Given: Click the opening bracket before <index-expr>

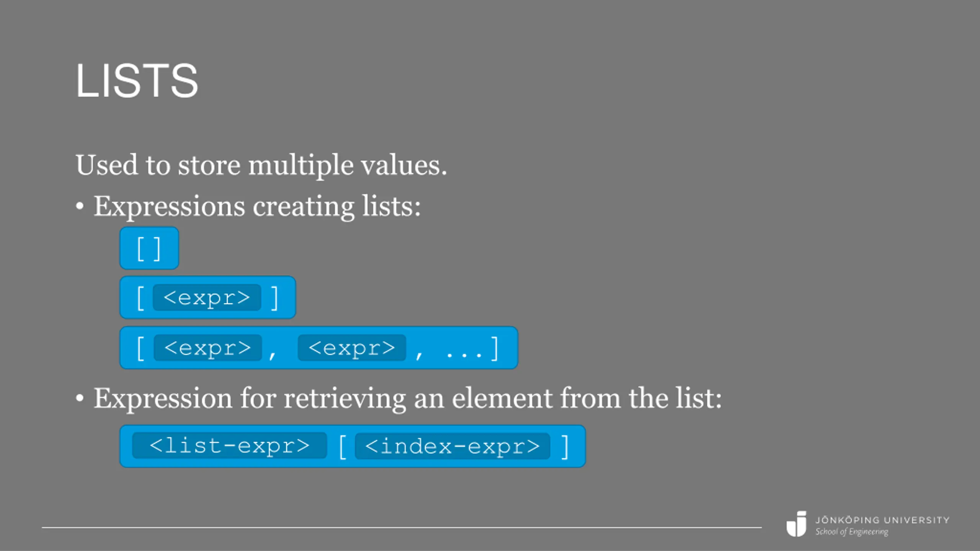Looking at the screenshot, I should (x=343, y=447).
